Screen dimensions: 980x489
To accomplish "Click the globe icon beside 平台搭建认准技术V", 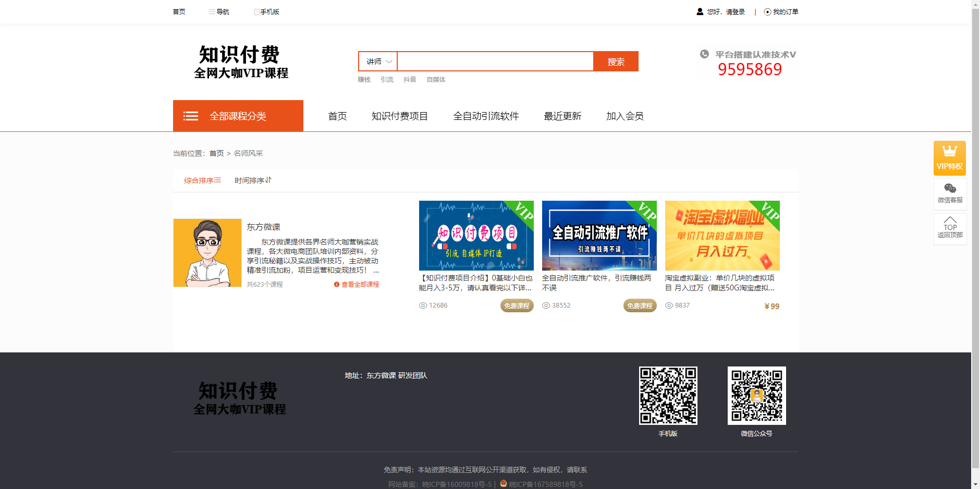I will (705, 54).
